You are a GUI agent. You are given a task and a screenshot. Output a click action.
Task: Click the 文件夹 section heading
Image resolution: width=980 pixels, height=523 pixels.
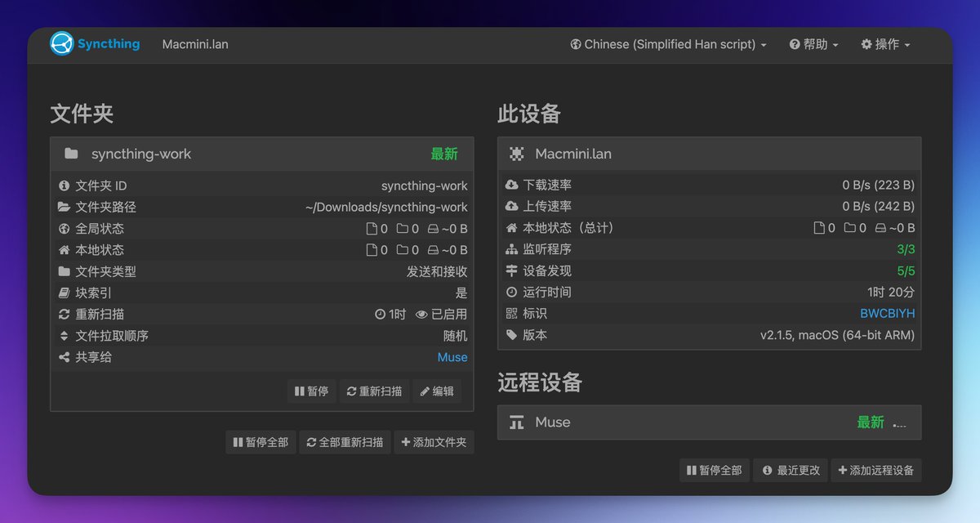coord(82,114)
